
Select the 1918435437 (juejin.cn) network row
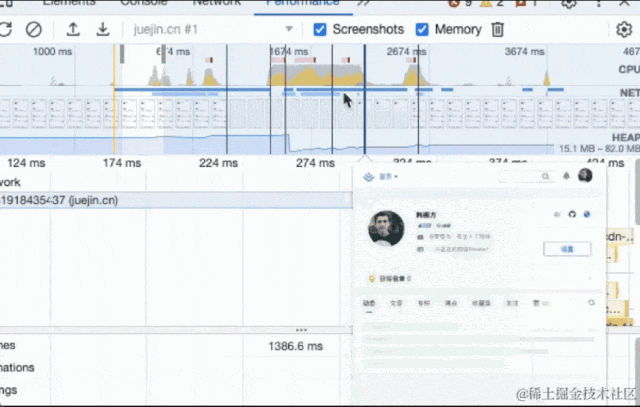point(176,200)
